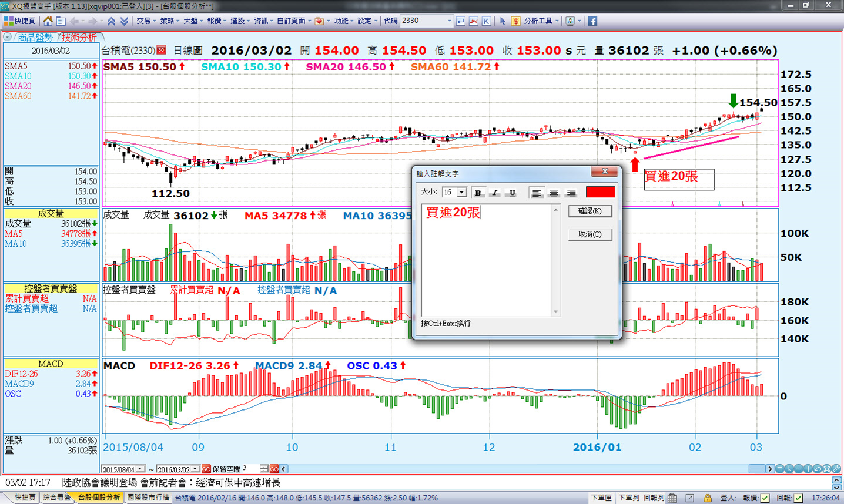Toggle bold formatting in annotation dialog
This screenshot has width=844, height=504.
478,193
